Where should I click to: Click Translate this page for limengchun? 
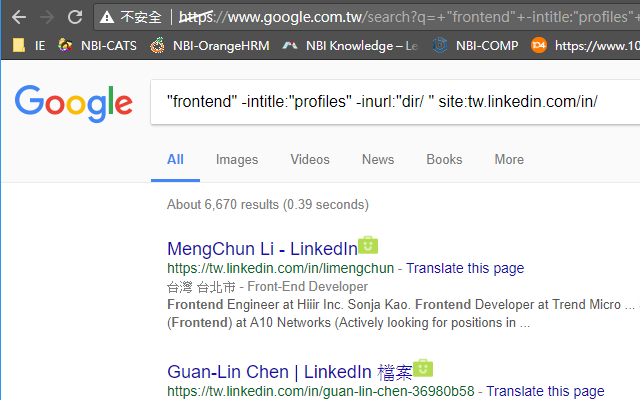point(465,268)
